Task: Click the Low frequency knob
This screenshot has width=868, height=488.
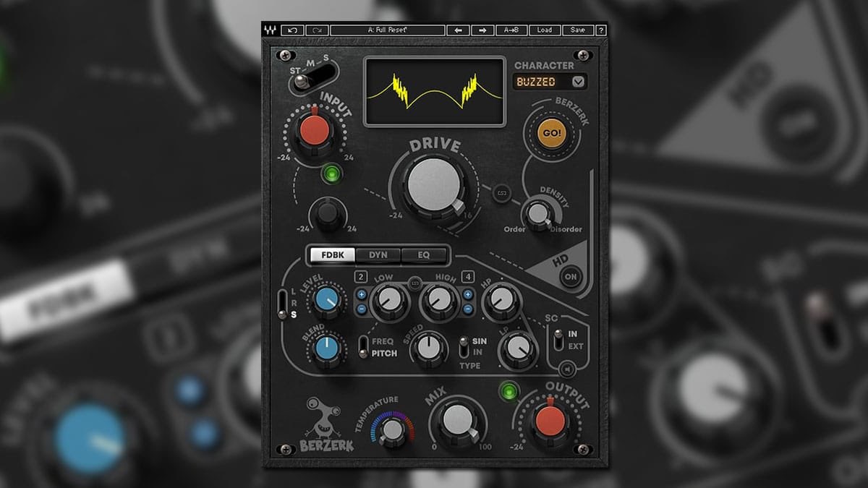Action: pyautogui.click(x=390, y=301)
